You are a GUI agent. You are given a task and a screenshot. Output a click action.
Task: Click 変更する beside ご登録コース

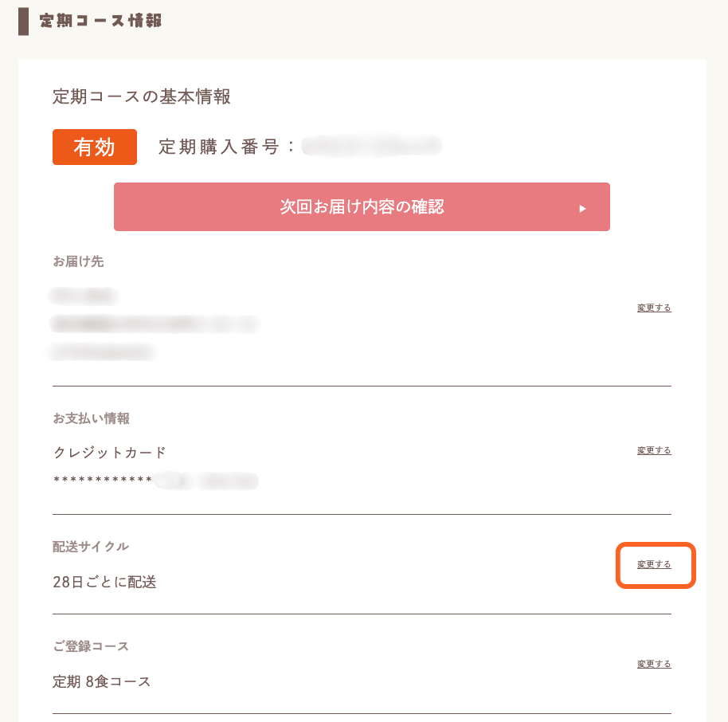[652, 663]
